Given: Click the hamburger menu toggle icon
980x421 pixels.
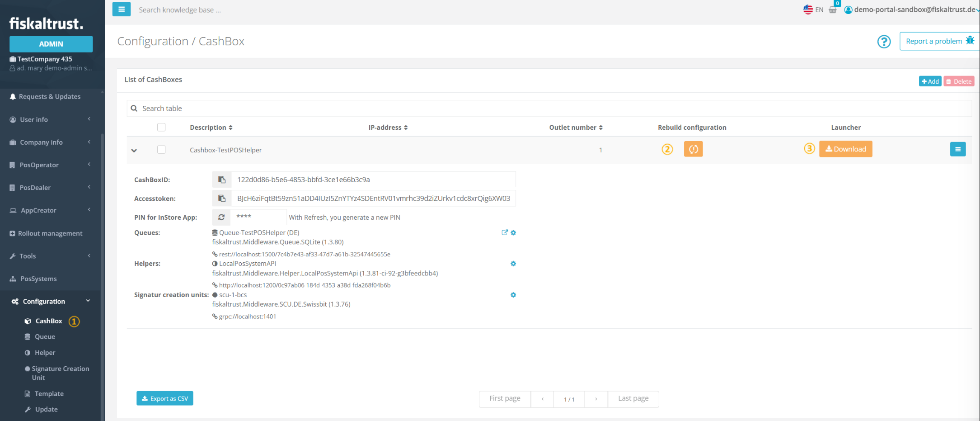Looking at the screenshot, I should click(x=121, y=9).
